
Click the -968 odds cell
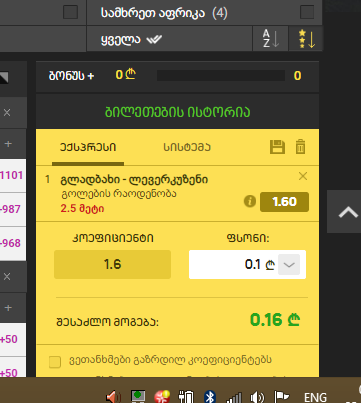pyautogui.click(x=12, y=243)
